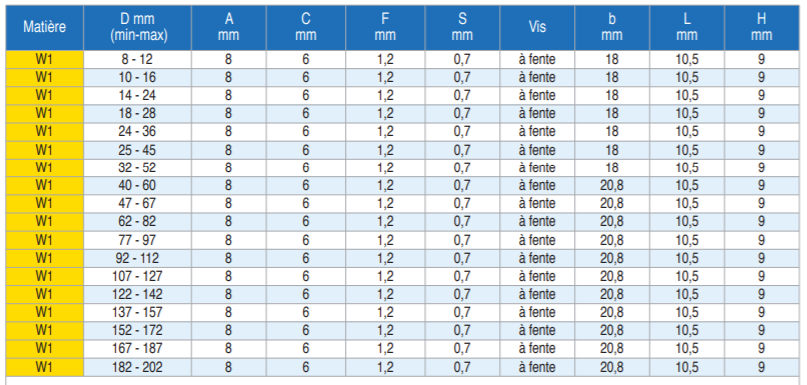Image resolution: width=807 pixels, height=385 pixels.
Task: Click the Matière column header
Action: (44, 28)
